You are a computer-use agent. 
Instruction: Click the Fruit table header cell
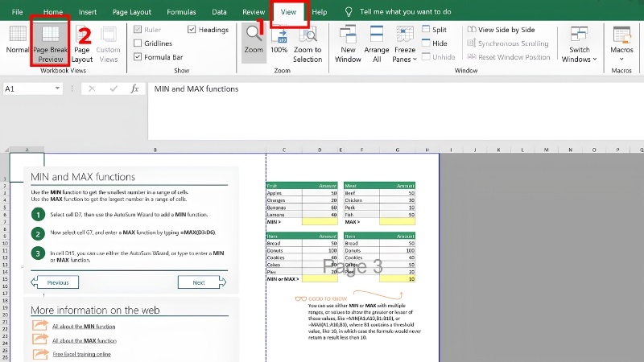tap(284, 186)
